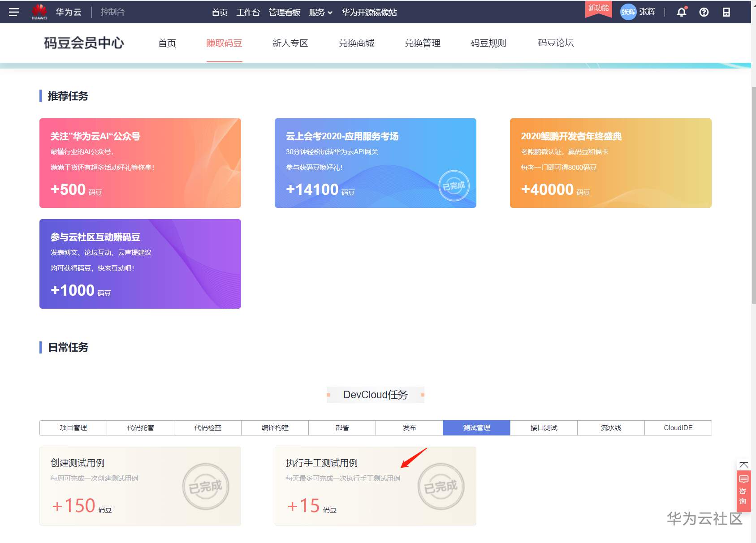The width and height of the screenshot is (756, 543).
Task: Click 首页 in the dark top bar
Action: 220,12
